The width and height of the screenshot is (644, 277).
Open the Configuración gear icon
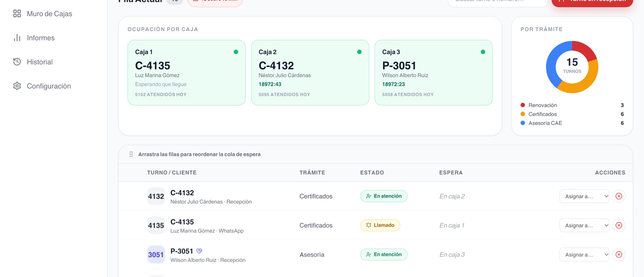coord(17,86)
